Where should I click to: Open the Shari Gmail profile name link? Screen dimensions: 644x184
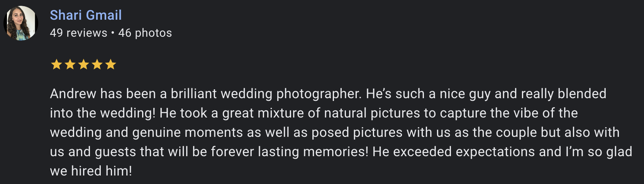pyautogui.click(x=86, y=15)
